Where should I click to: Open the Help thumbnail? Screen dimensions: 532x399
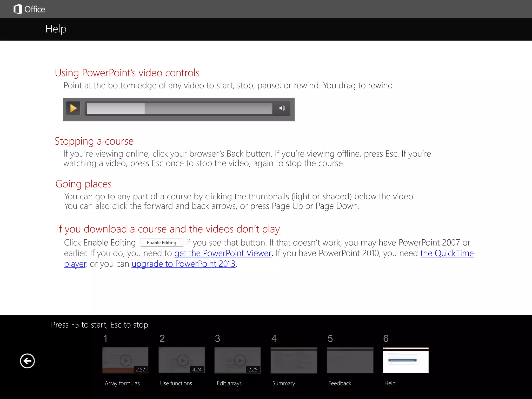406,360
